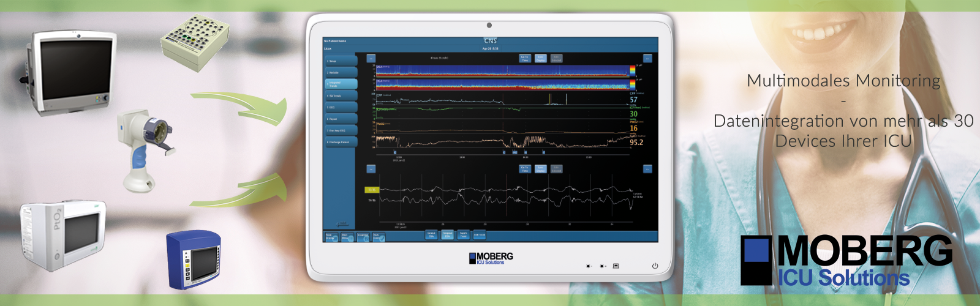Step back in DSA trend panel
The height and width of the screenshot is (306, 980).
coord(371,59)
